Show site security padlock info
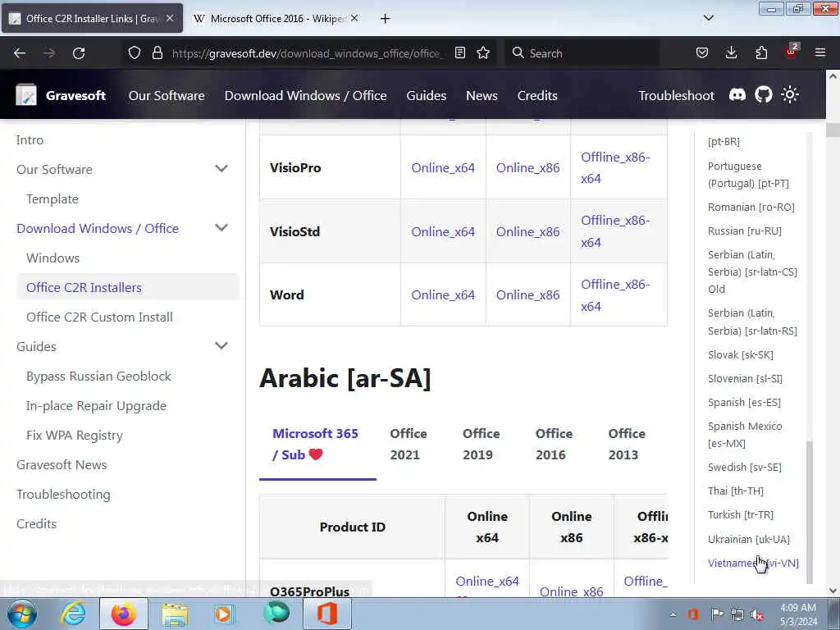Image resolution: width=840 pixels, height=630 pixels. 157,53
